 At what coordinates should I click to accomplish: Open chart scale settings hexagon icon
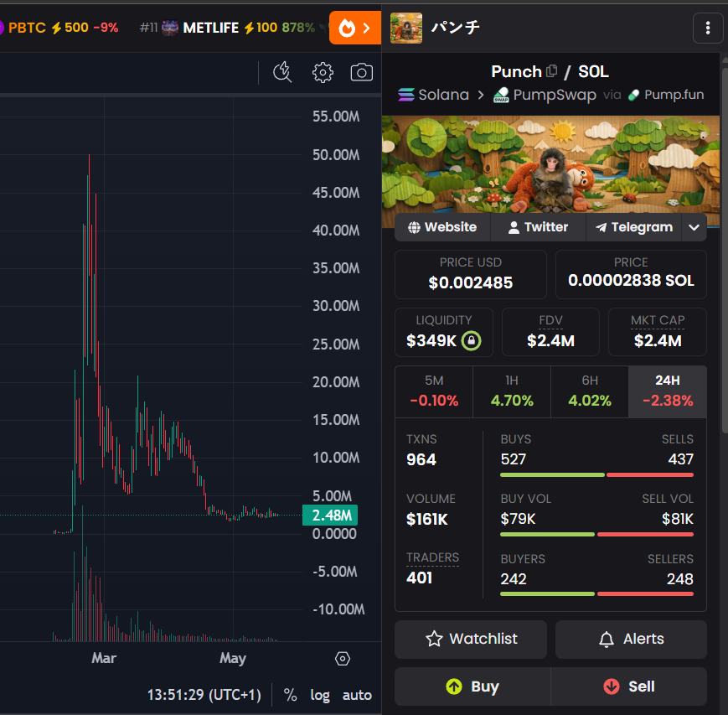343,658
